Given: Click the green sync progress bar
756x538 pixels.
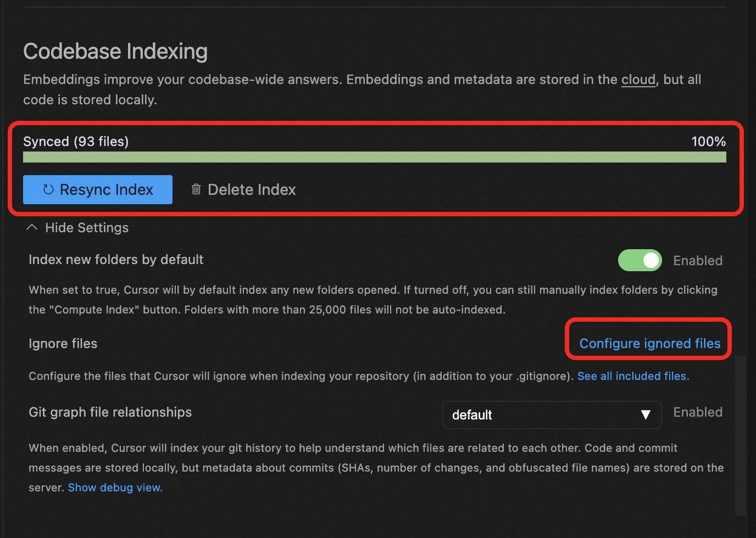Looking at the screenshot, I should click(x=375, y=157).
